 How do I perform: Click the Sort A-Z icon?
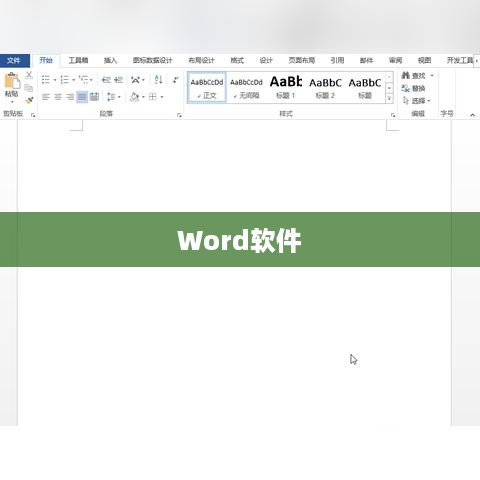(x=159, y=80)
